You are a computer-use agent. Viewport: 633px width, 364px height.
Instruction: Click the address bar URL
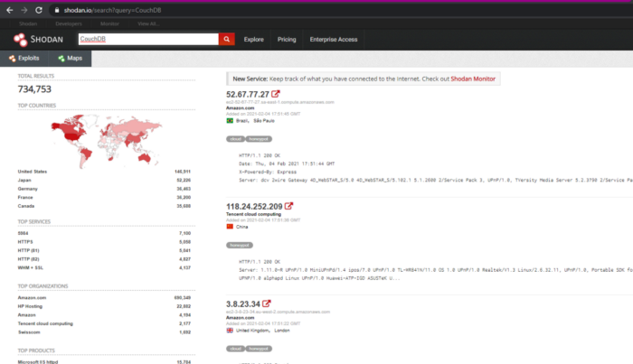[113, 10]
